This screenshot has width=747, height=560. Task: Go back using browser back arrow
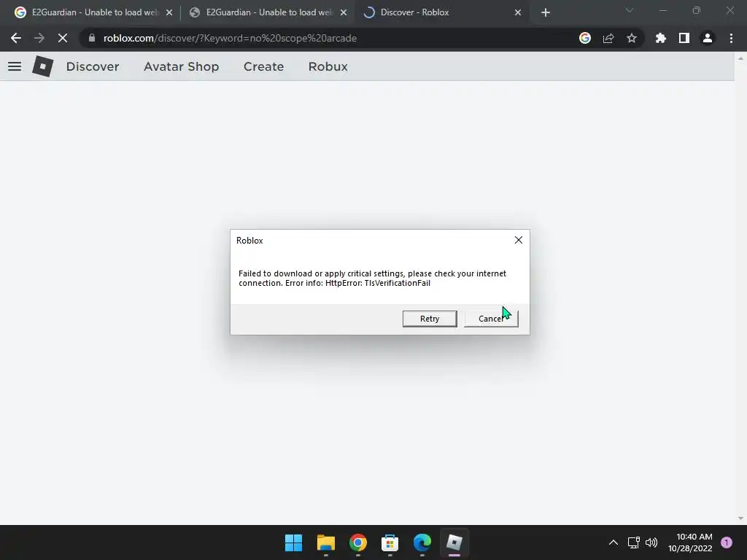(x=16, y=38)
